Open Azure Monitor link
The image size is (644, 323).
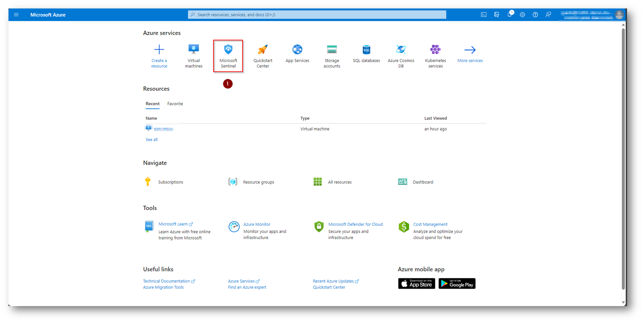(257, 224)
